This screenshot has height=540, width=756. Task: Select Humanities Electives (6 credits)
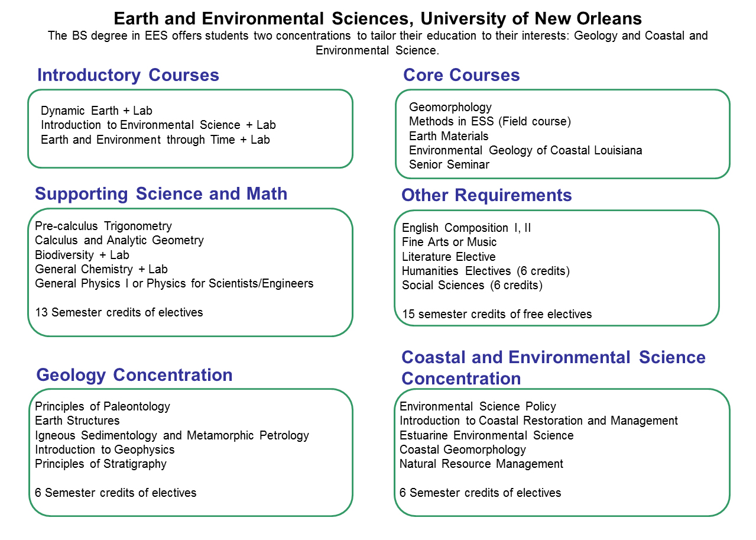(x=485, y=271)
